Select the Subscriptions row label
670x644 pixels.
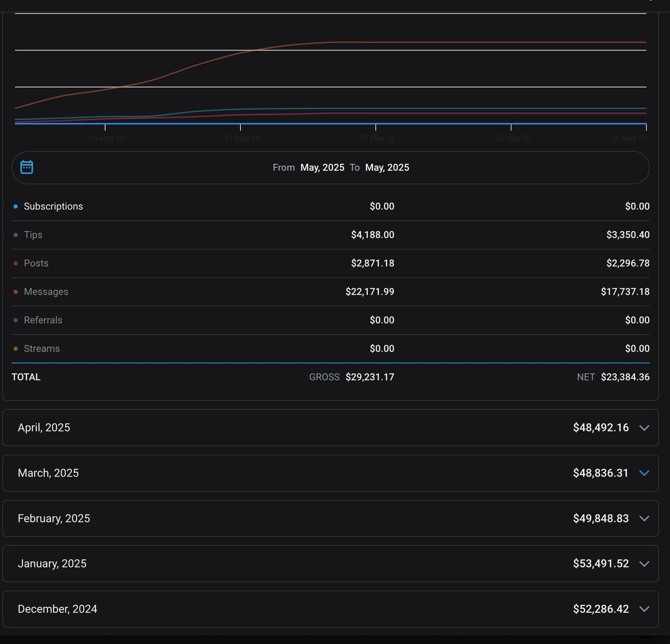(x=53, y=206)
